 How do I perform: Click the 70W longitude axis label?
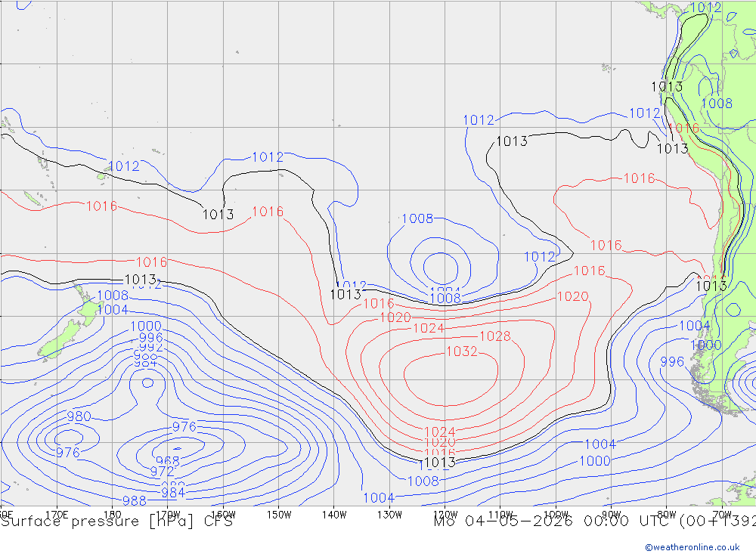pos(722,515)
